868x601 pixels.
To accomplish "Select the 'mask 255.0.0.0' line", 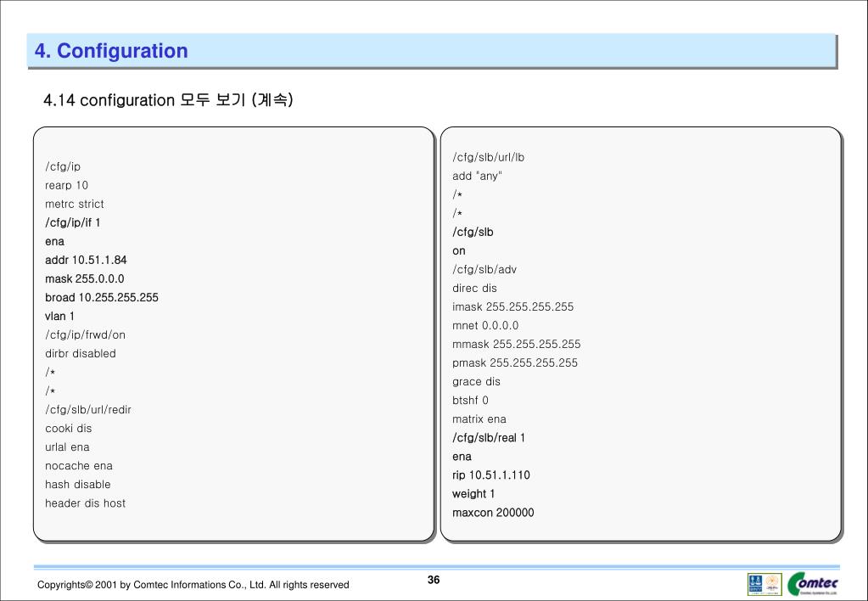I will 85,278.
